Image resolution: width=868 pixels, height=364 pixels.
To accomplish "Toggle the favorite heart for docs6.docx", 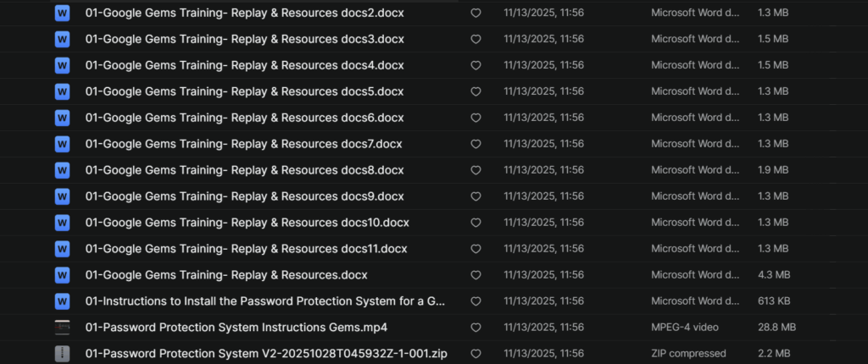I will [476, 119].
